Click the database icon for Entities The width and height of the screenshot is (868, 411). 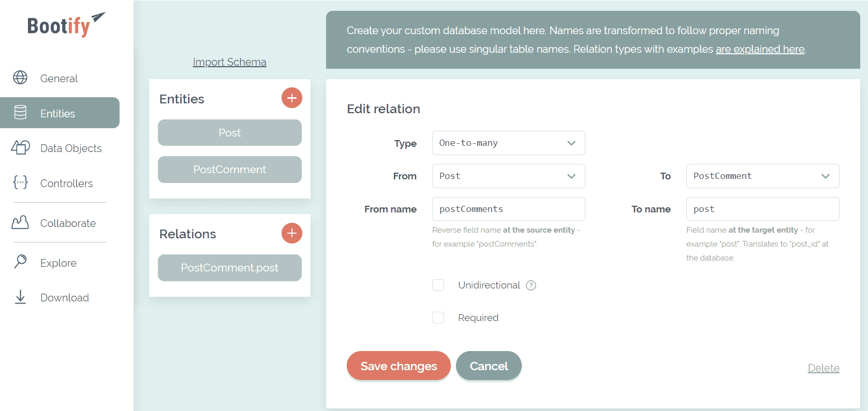point(20,113)
